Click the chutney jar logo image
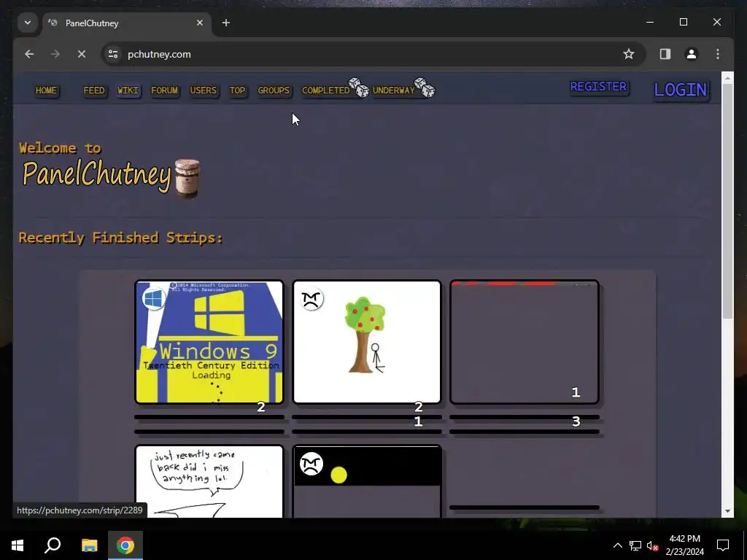 pyautogui.click(x=187, y=178)
